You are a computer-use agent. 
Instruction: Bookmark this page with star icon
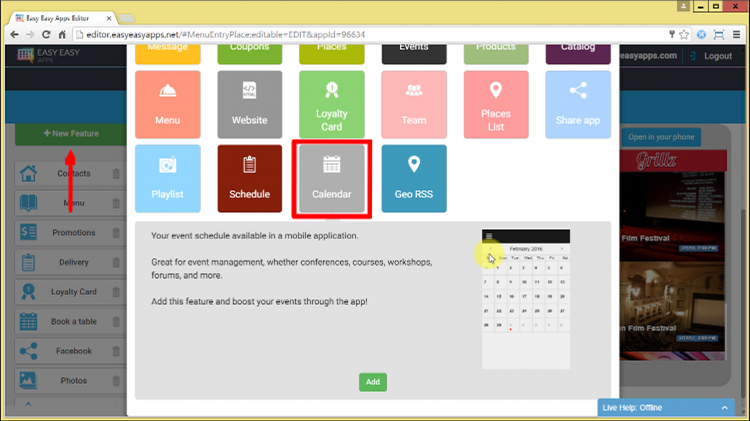tap(684, 34)
